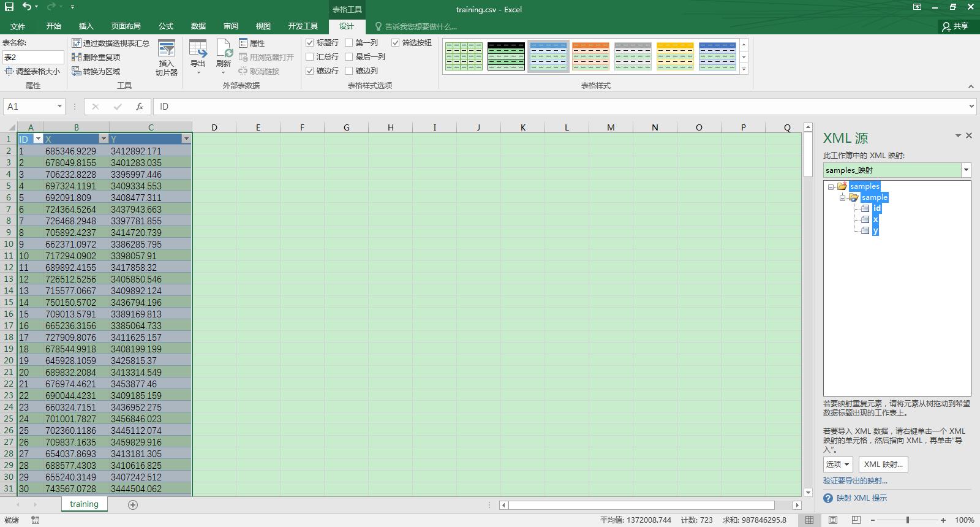Click the table Properties (属性) button
Viewport: 980px width, 527px height.
click(x=252, y=43)
